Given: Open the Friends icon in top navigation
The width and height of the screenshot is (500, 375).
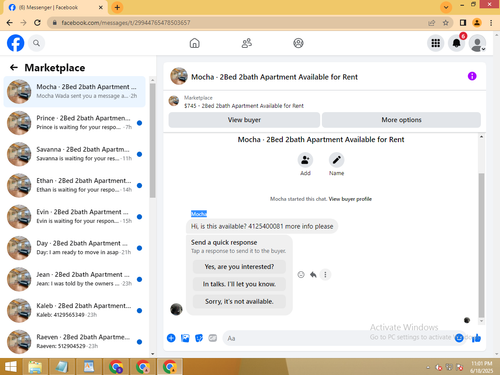Looking at the screenshot, I should tap(247, 43).
